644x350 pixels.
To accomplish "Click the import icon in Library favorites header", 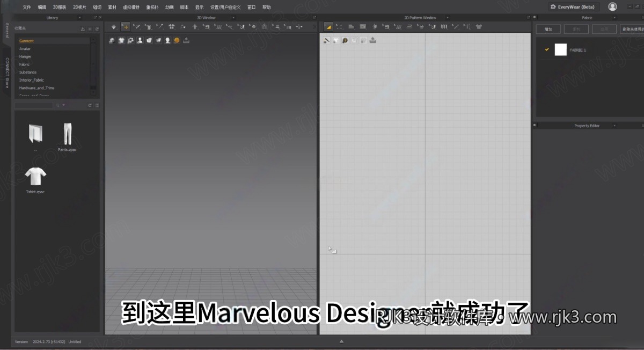I will click(x=83, y=29).
